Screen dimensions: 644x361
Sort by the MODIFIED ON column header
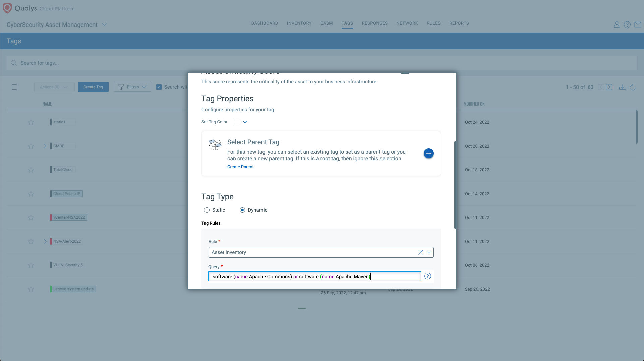(474, 104)
